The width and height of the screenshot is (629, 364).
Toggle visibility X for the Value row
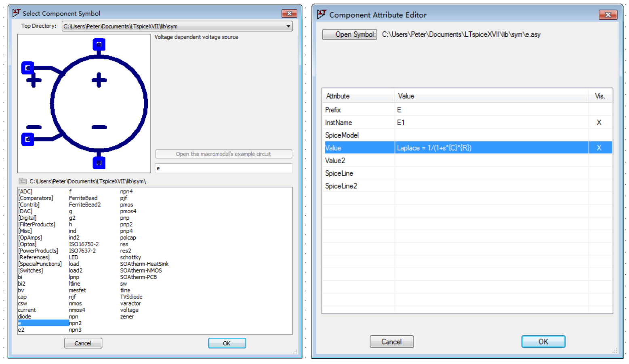click(x=599, y=148)
